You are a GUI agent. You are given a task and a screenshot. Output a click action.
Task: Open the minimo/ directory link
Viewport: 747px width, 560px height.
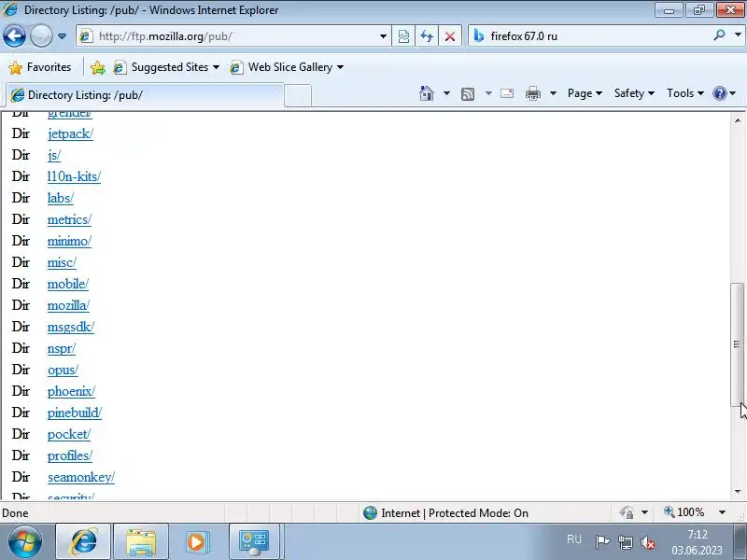coord(69,241)
